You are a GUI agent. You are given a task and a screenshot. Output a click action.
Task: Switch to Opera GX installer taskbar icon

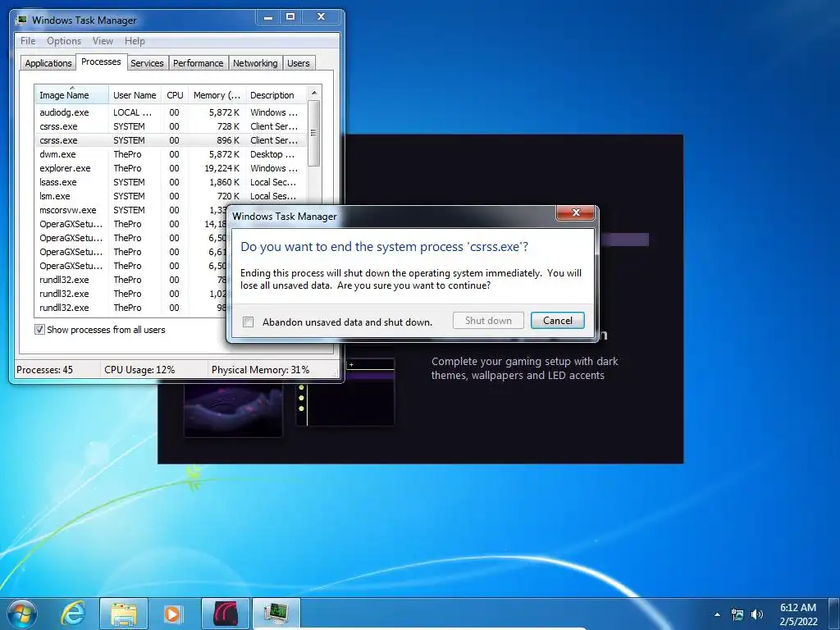(x=226, y=614)
